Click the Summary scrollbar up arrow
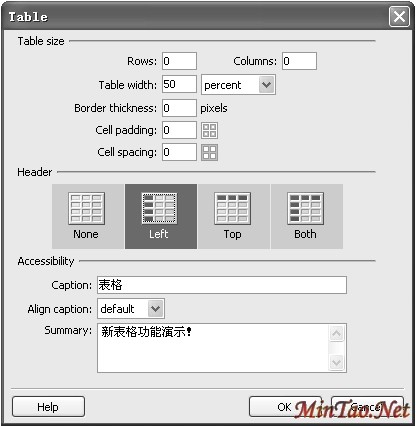Viewport: 416px width, 426px height. click(x=336, y=333)
